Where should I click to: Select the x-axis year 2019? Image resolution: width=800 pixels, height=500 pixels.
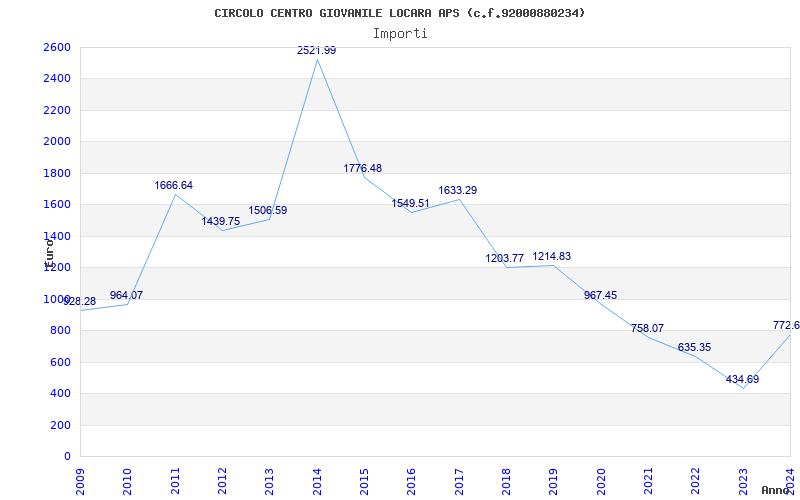[x=554, y=482]
